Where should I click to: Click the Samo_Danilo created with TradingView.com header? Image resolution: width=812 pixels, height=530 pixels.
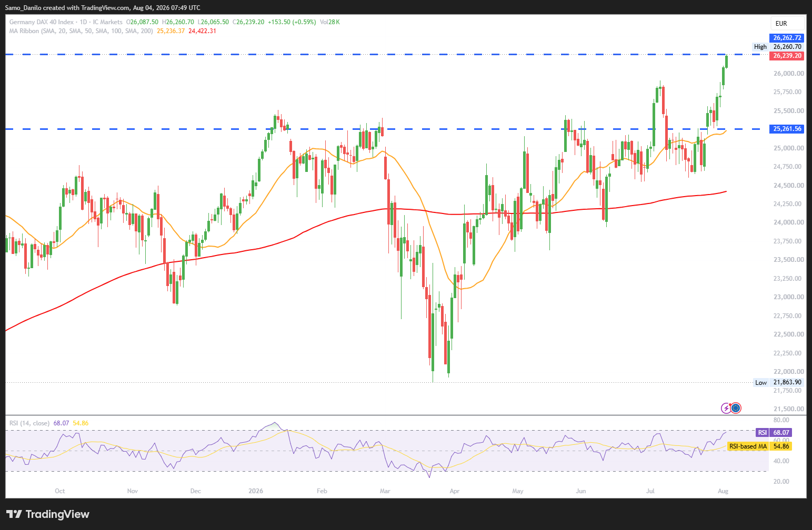point(103,7)
